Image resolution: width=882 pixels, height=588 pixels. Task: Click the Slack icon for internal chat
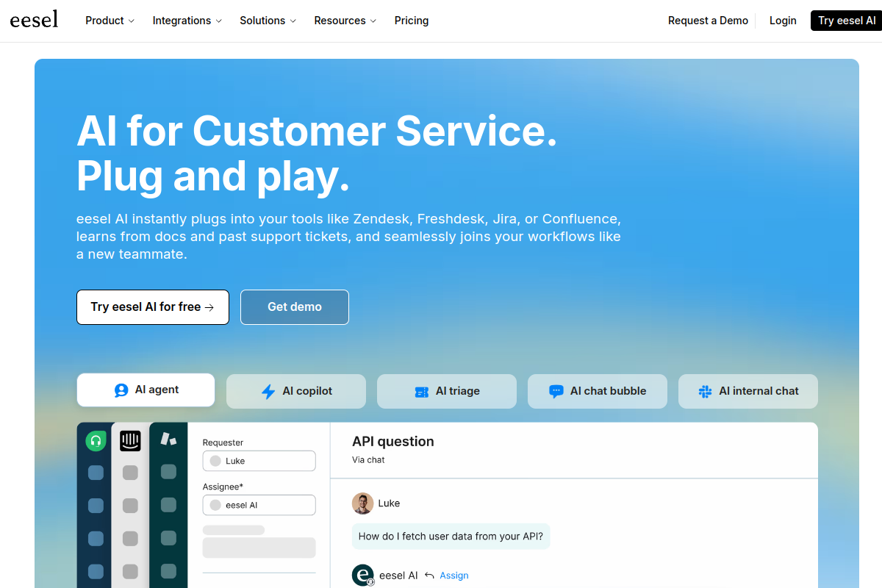(x=705, y=392)
